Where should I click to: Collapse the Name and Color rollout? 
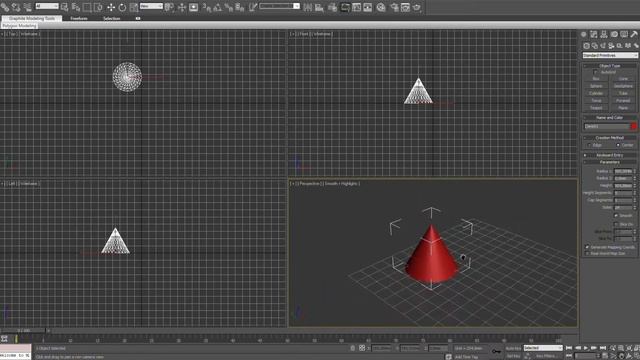pyautogui.click(x=610, y=118)
